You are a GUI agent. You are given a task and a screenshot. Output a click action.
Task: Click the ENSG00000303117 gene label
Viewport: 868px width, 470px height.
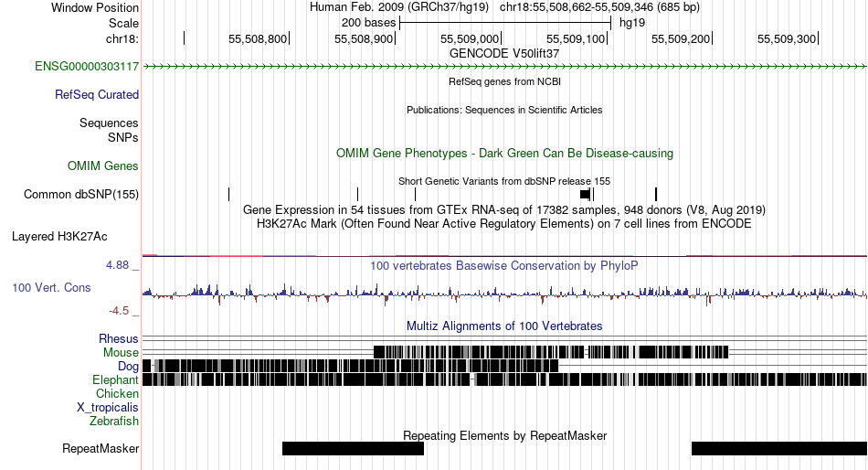pos(87,67)
